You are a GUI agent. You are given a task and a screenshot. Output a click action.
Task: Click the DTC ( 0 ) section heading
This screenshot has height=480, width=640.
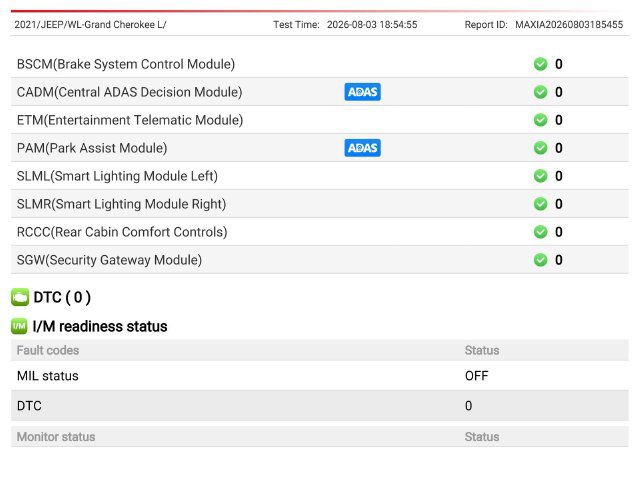[62, 298]
